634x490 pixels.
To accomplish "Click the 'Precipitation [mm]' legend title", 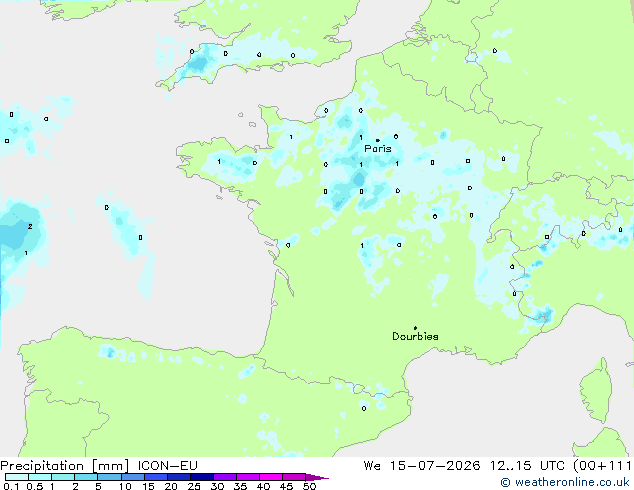I will (65, 466).
